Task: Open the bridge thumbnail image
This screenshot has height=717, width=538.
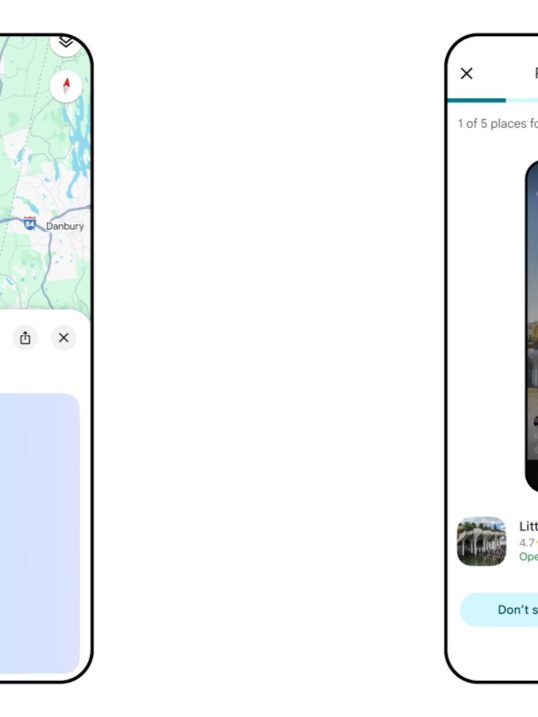Action: click(482, 541)
